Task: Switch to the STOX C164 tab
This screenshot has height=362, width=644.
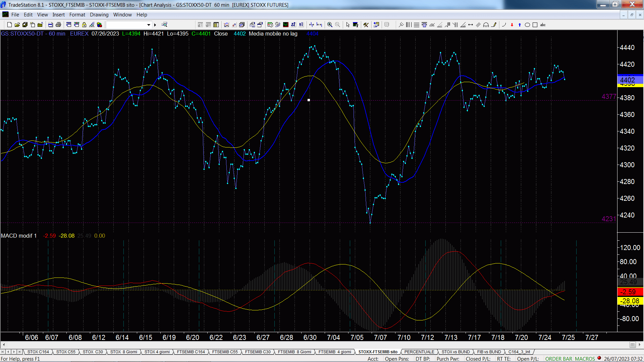Action: [x=38, y=352]
